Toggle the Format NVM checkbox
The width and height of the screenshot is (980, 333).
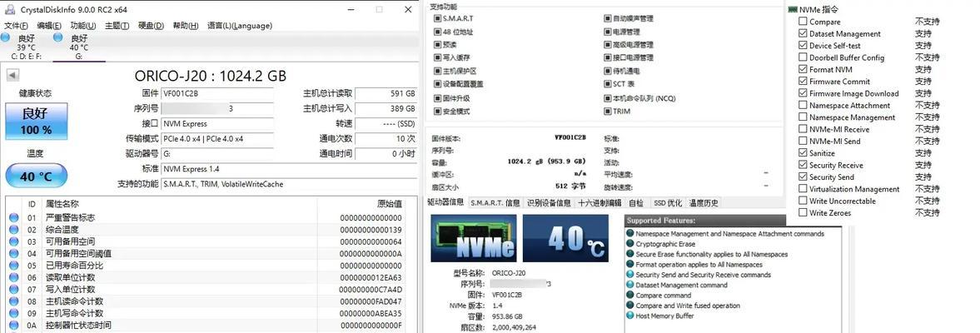(803, 69)
